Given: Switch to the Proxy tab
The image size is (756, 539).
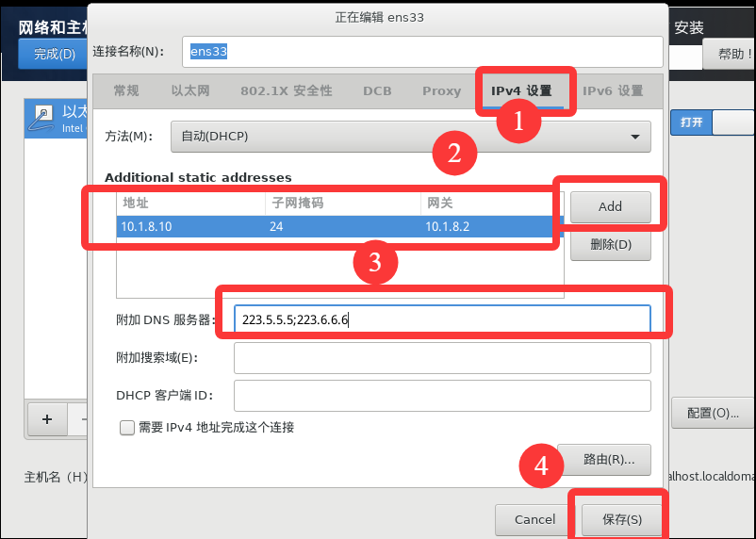Looking at the screenshot, I should tap(442, 90).
